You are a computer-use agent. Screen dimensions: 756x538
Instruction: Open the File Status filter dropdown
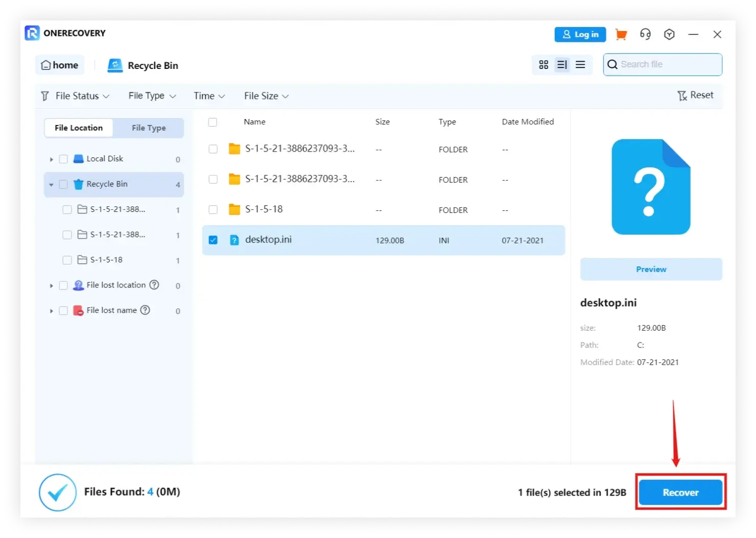(x=77, y=96)
